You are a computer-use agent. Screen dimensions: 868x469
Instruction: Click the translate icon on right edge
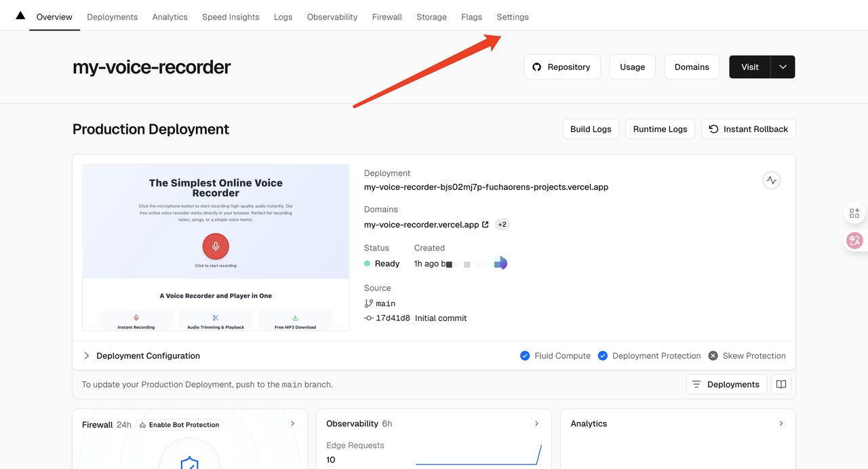point(854,240)
